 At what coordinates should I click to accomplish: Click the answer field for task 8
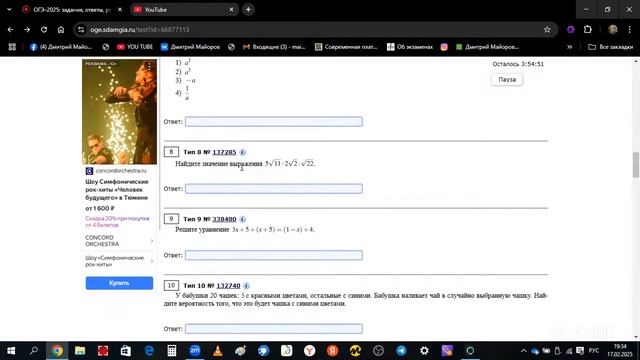[273, 189]
